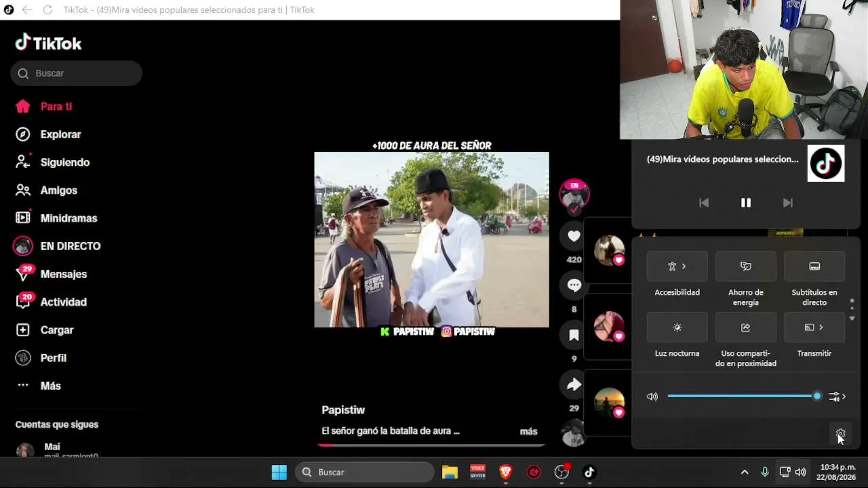Viewport: 868px width, 488px height.
Task: Expand the Transmitir cast options tile
Action: point(814,327)
